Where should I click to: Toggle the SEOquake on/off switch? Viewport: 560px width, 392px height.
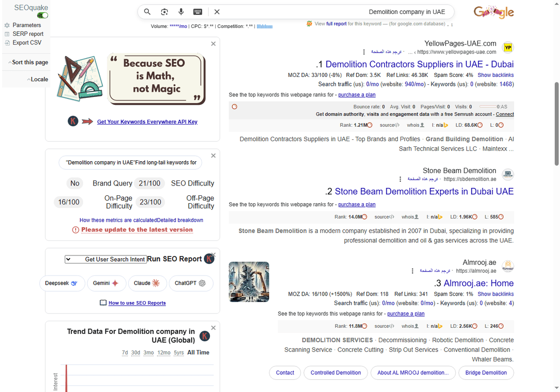[x=43, y=15]
